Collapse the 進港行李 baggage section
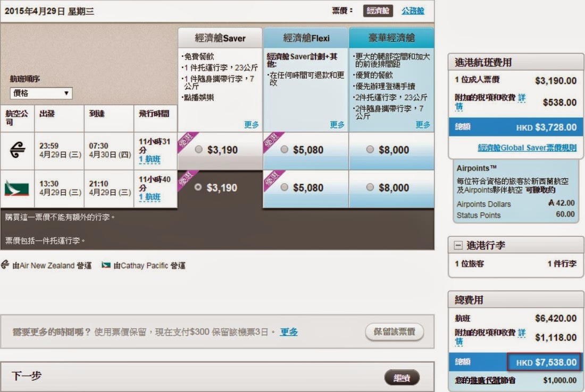 coord(457,245)
